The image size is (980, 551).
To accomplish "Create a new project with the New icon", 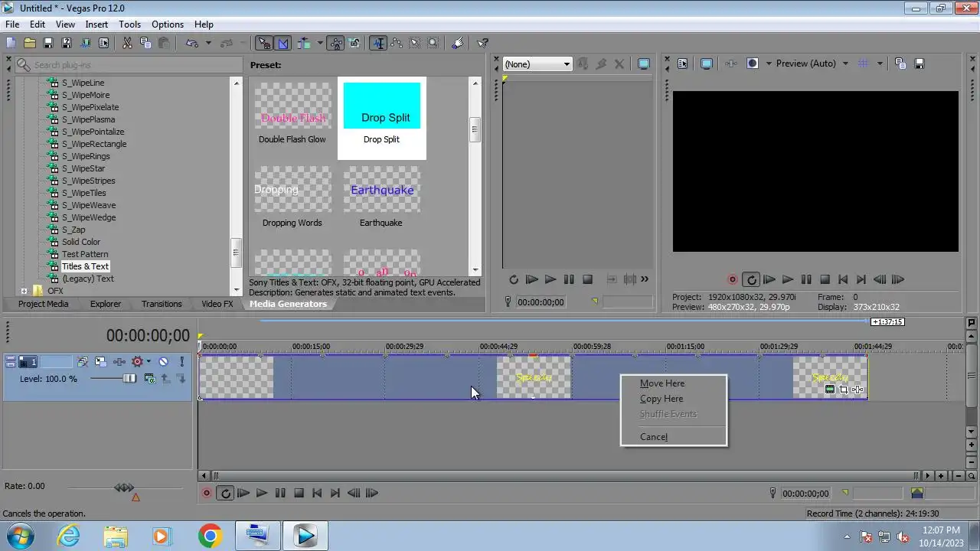I will (x=11, y=44).
